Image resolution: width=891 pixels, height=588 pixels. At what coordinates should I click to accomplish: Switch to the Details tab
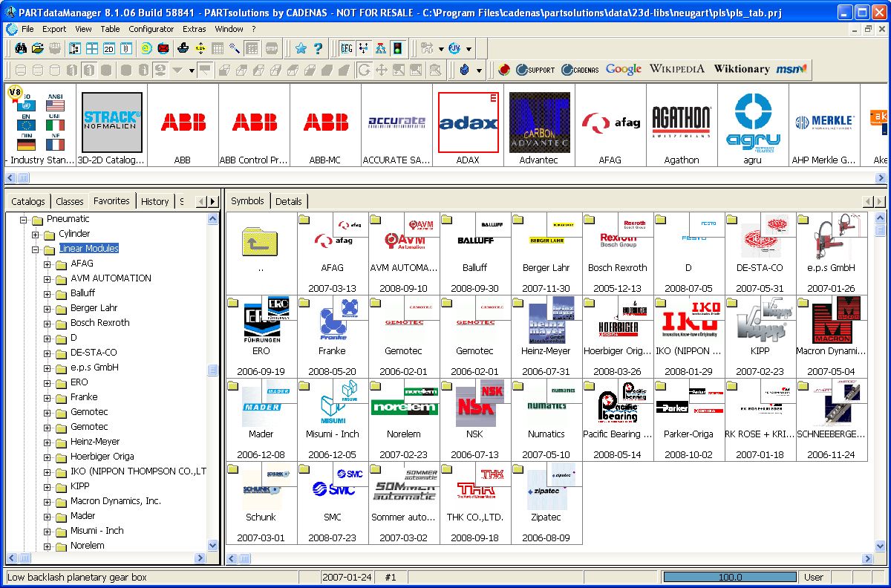(x=288, y=200)
